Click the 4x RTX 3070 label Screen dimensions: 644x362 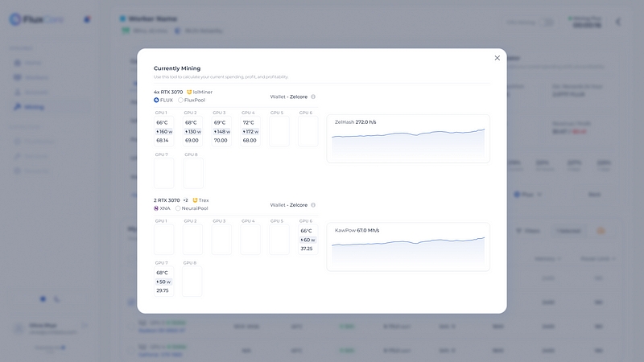168,92
